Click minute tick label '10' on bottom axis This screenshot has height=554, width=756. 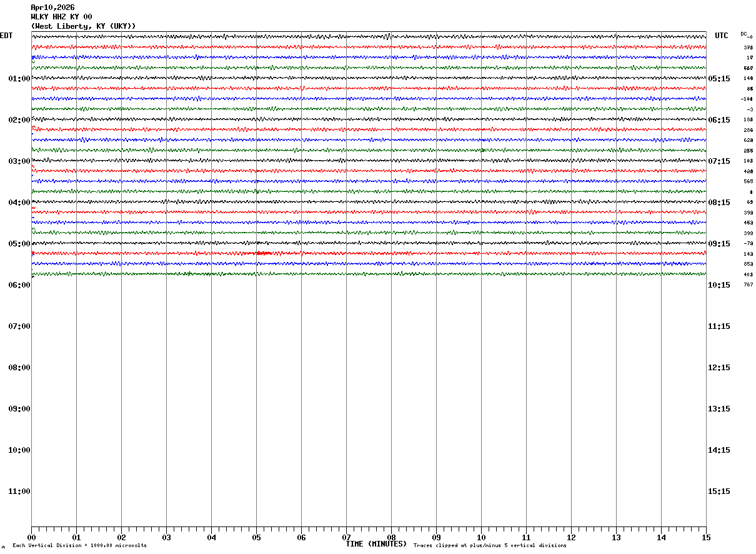(x=481, y=538)
